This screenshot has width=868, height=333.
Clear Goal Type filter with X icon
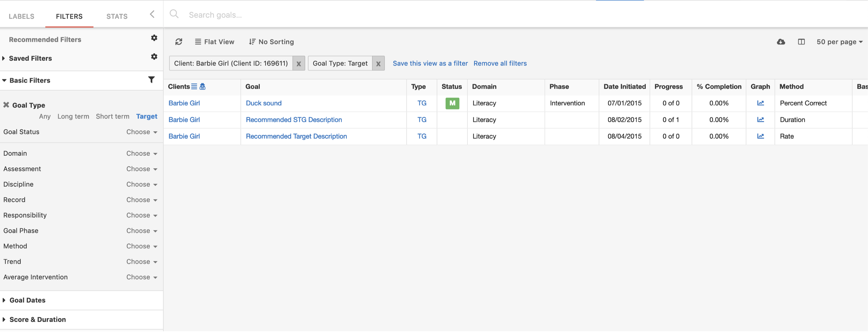[x=6, y=105]
